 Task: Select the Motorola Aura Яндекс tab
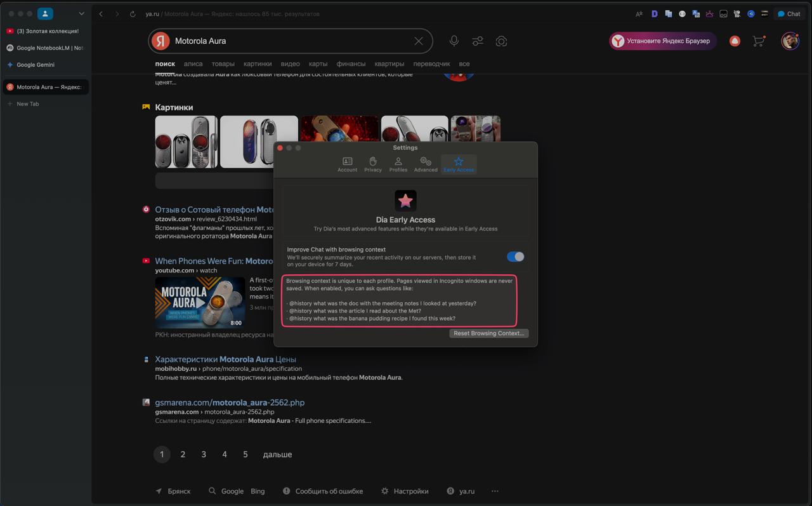(46, 87)
